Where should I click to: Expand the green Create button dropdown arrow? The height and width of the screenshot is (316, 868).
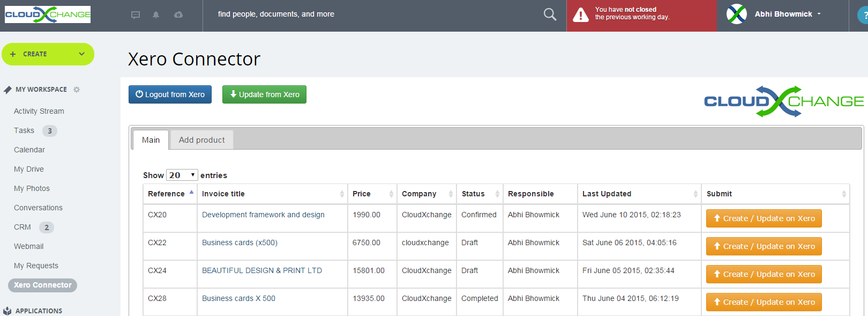[82, 54]
